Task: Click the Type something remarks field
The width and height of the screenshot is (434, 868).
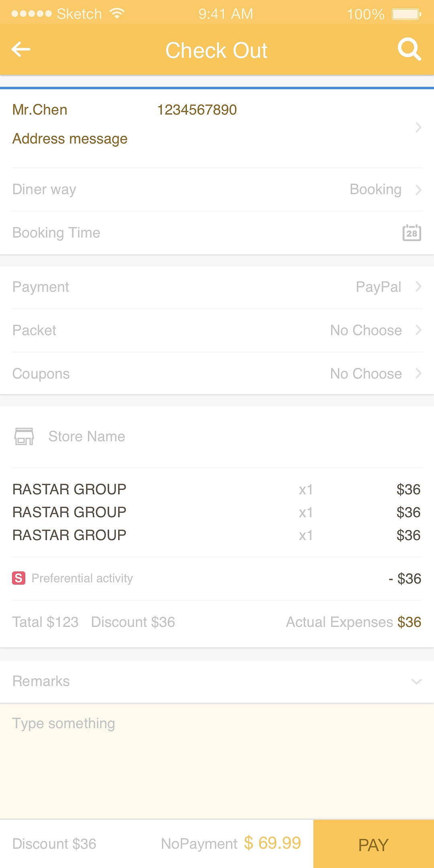Action: (x=217, y=759)
